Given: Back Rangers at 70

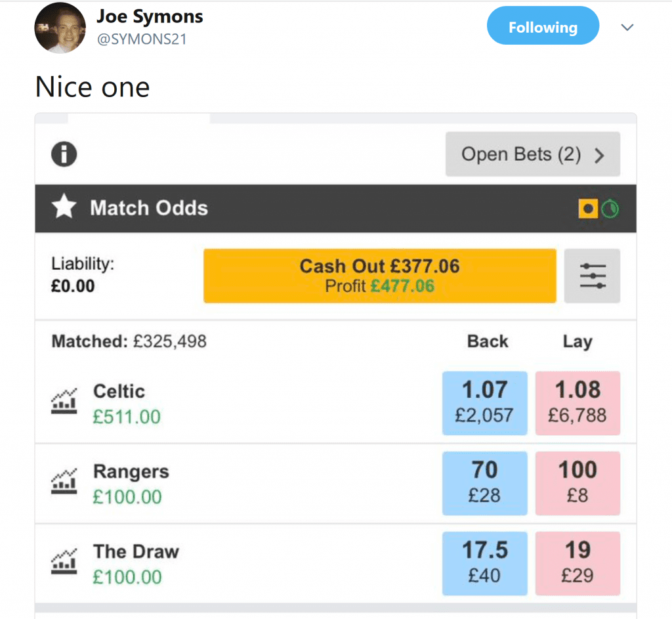Looking at the screenshot, I should 485,483.
